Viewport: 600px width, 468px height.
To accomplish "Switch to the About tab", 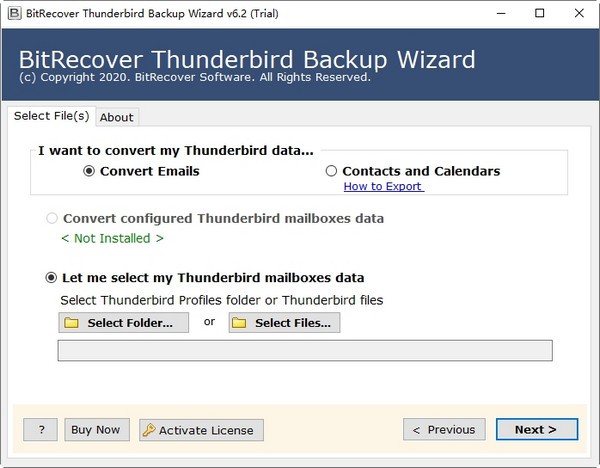I will pos(117,117).
